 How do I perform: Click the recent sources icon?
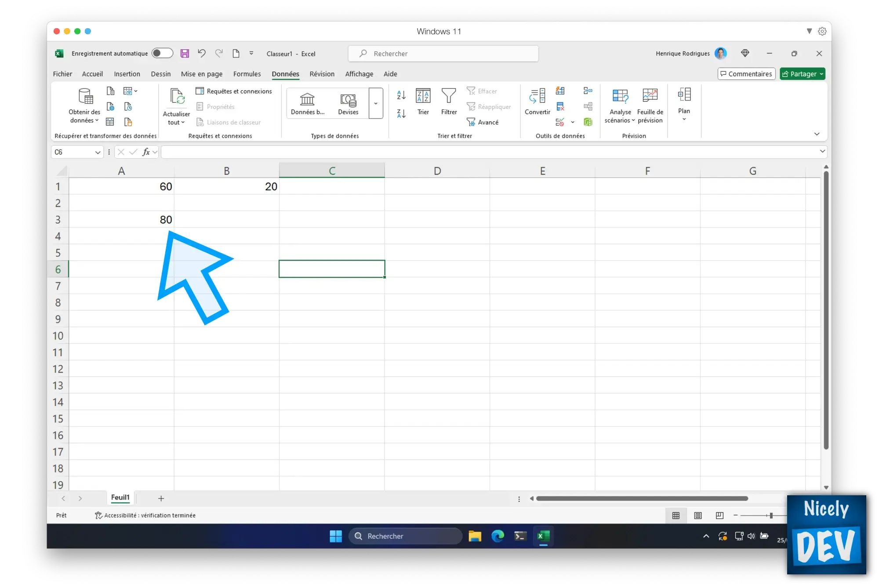[x=128, y=106]
